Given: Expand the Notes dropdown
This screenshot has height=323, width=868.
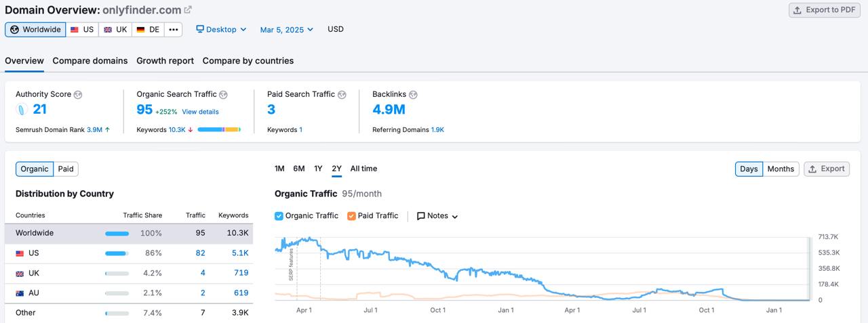Looking at the screenshot, I should [437, 216].
